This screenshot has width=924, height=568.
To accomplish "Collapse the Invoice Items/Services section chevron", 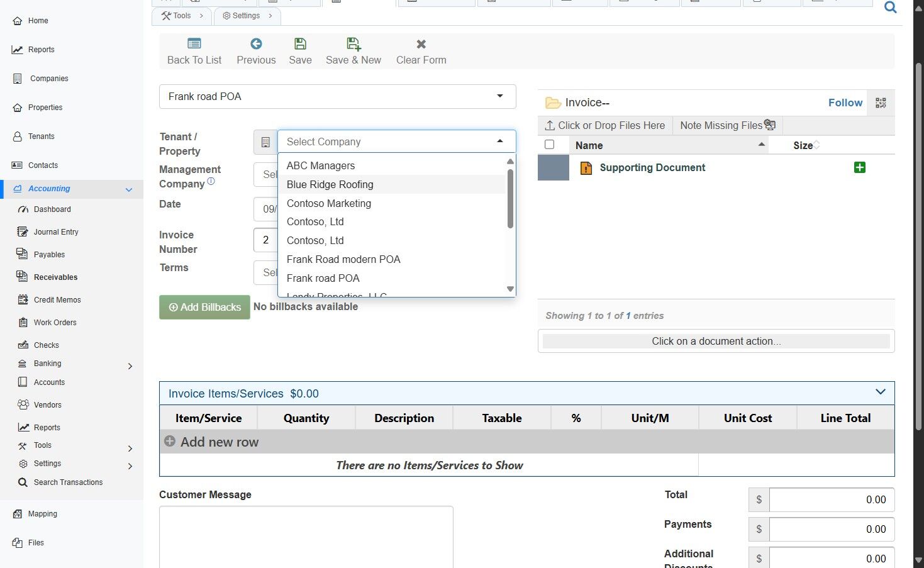I will point(880,393).
